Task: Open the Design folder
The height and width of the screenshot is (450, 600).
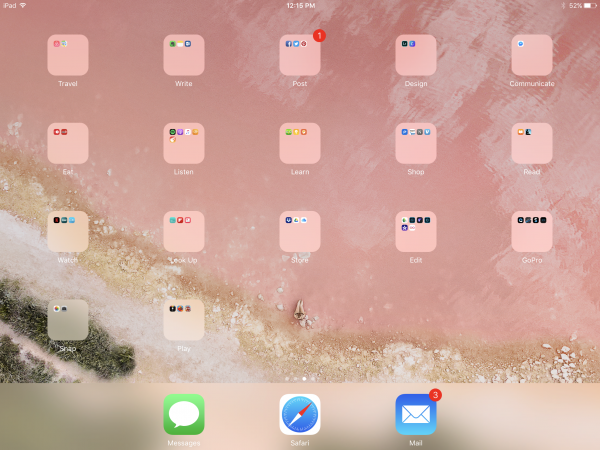Action: [416, 55]
